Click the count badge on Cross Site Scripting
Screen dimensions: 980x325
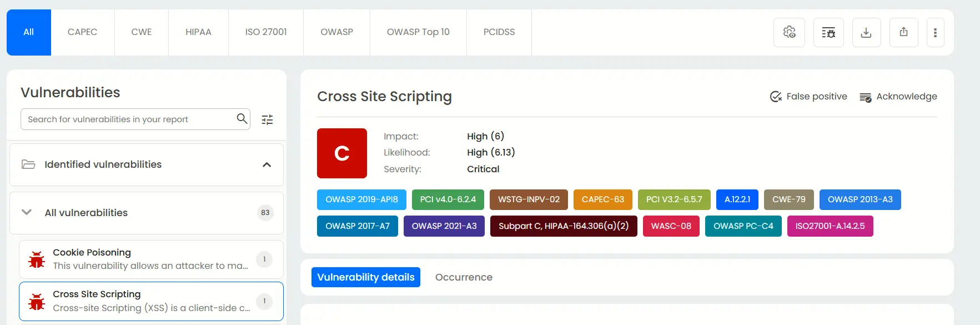(264, 301)
